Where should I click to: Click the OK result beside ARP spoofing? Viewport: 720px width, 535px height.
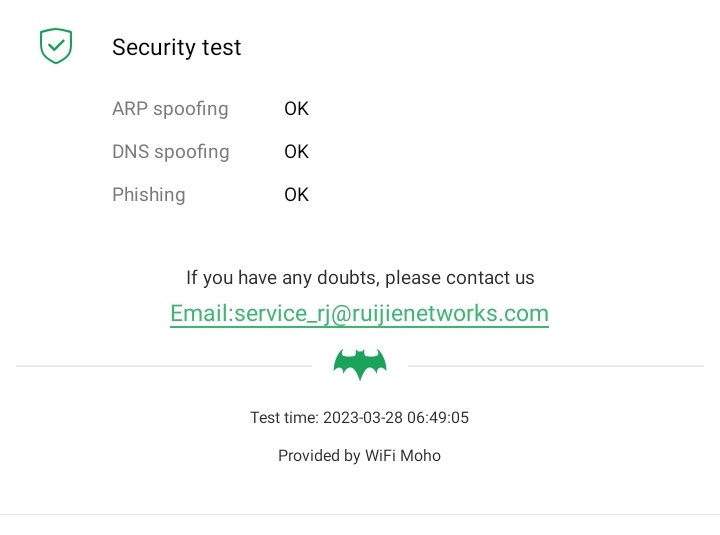[296, 108]
